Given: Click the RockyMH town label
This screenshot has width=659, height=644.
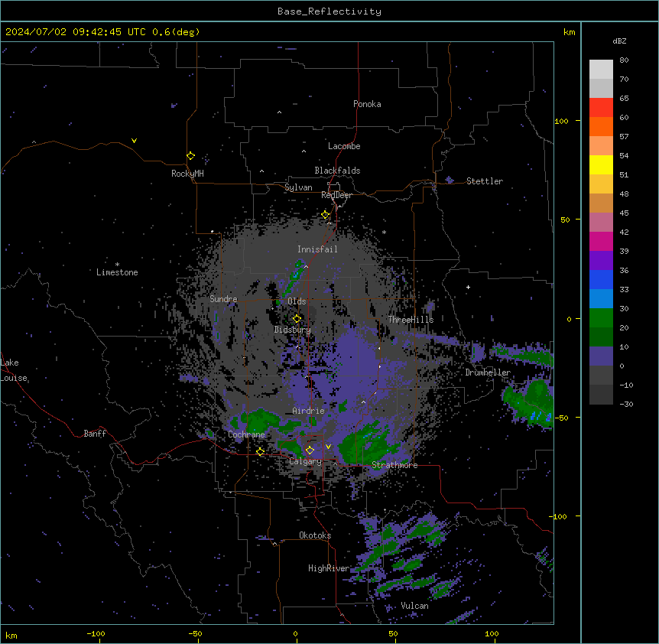Looking at the screenshot, I should point(187,174).
